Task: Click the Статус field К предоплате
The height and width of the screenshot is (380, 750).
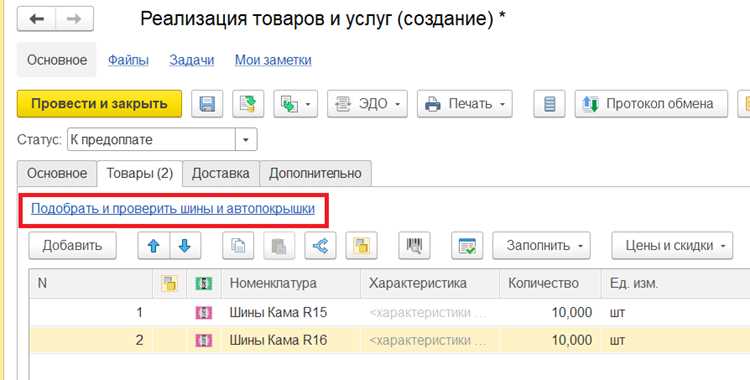Action: [x=151, y=140]
